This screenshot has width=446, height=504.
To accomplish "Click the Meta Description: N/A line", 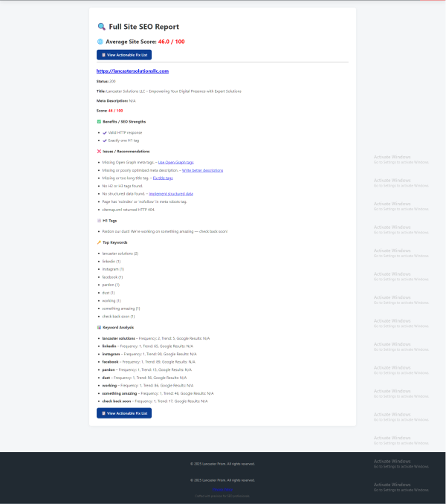I will 116,101.
